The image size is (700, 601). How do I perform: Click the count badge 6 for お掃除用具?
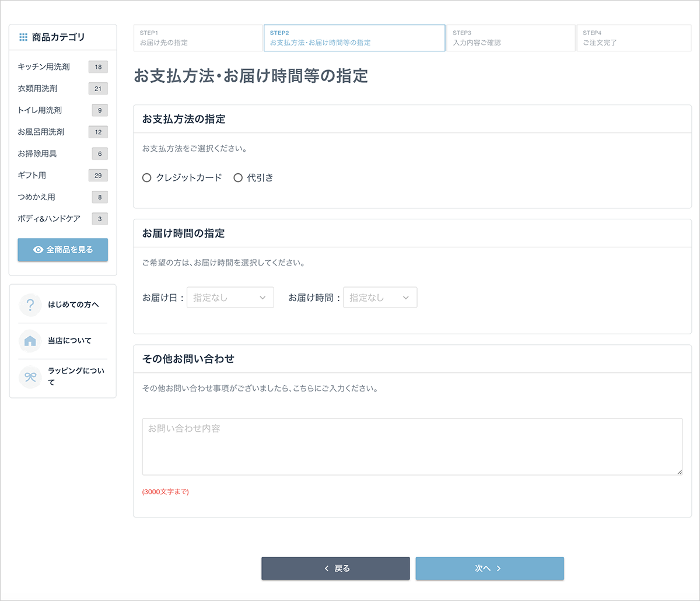point(100,153)
